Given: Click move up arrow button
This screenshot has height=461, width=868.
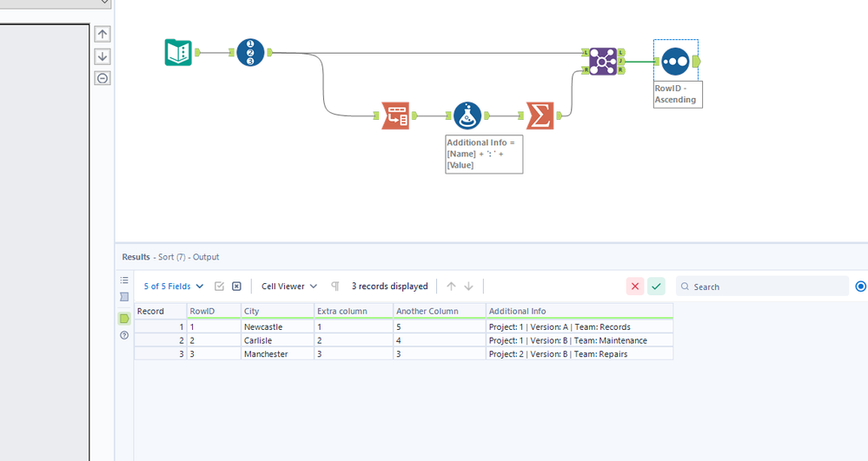Looking at the screenshot, I should coord(103,34).
